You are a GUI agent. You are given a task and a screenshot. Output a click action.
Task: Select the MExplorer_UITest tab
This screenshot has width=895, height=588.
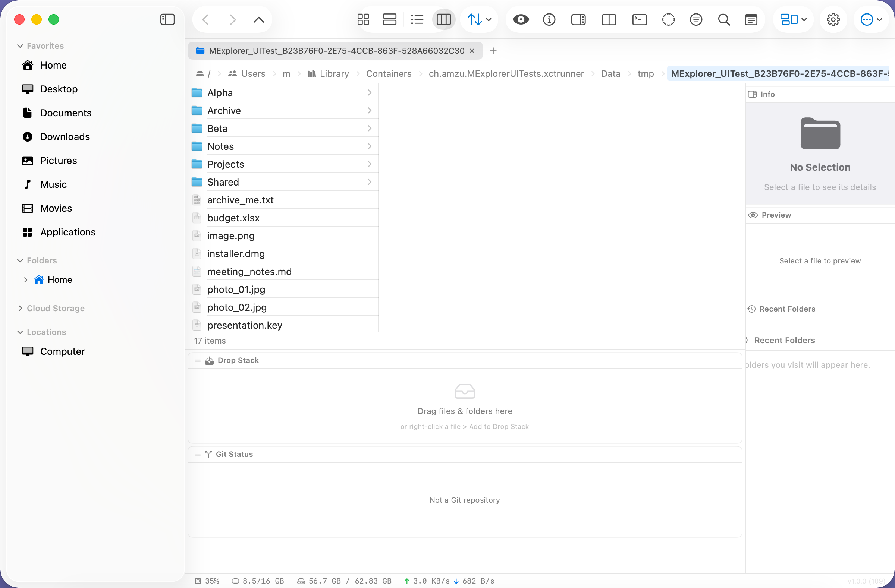335,51
